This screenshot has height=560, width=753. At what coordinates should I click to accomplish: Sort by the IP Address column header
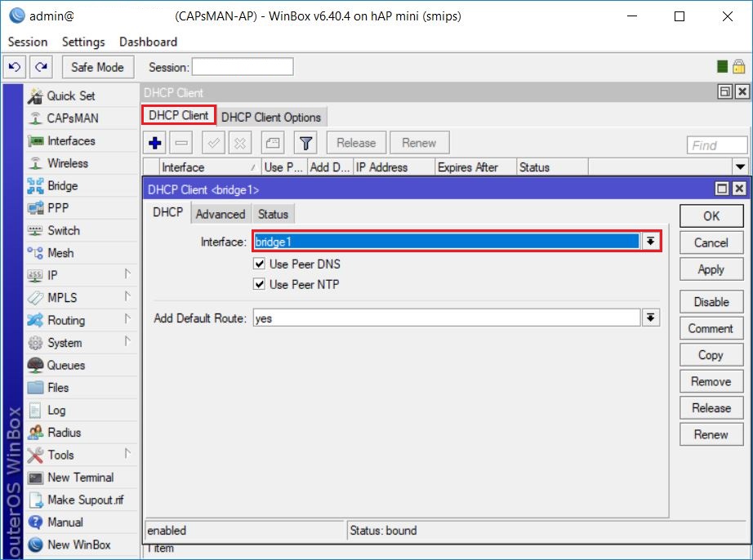[394, 167]
